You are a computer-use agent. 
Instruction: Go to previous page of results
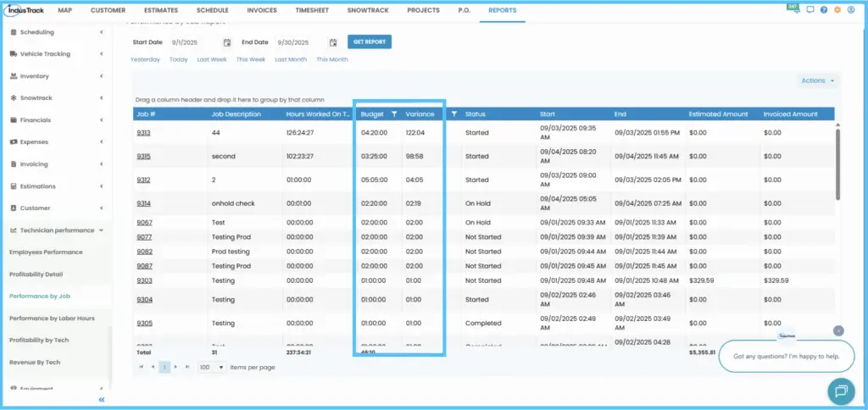(x=153, y=367)
